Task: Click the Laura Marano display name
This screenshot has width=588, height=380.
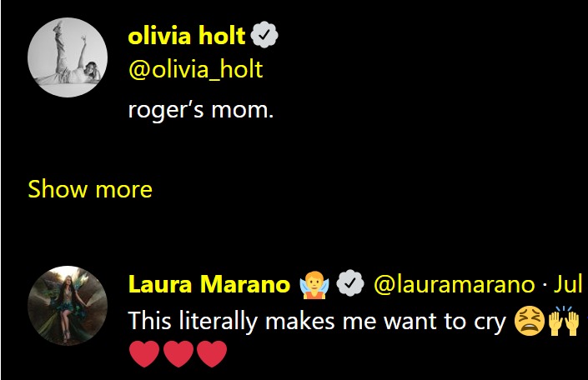Action: pos(209,285)
